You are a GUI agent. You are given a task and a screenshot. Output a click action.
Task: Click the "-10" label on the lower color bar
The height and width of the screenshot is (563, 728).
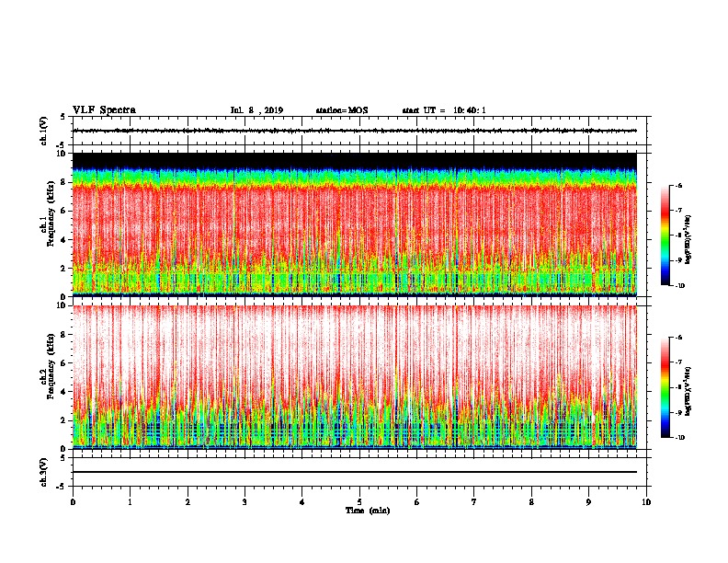[x=679, y=438]
